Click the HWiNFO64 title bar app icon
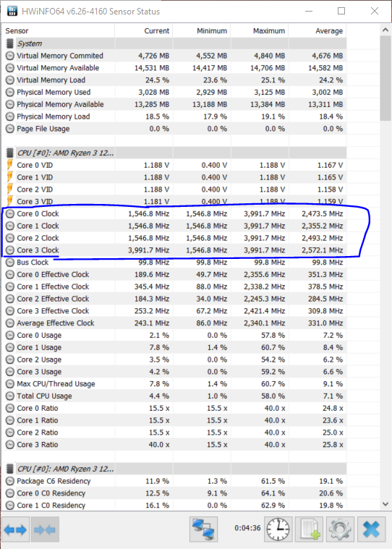This screenshot has height=549, width=392. [x=12, y=11]
